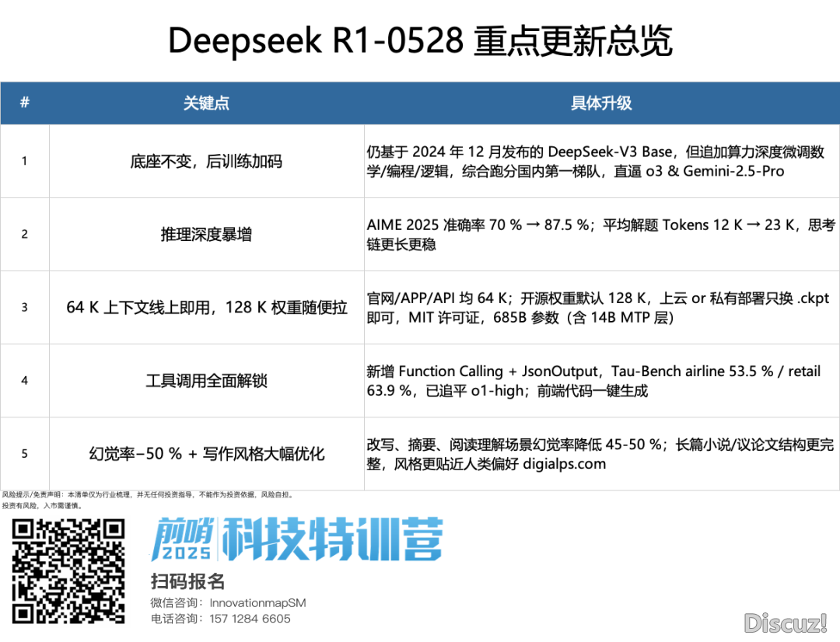Click the QR code image
This screenshot has height=642, width=840.
(68, 571)
